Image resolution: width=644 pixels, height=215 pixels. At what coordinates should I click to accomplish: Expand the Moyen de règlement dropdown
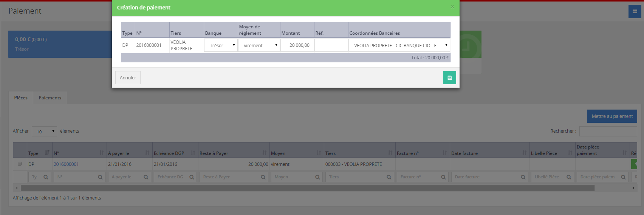tap(259, 45)
